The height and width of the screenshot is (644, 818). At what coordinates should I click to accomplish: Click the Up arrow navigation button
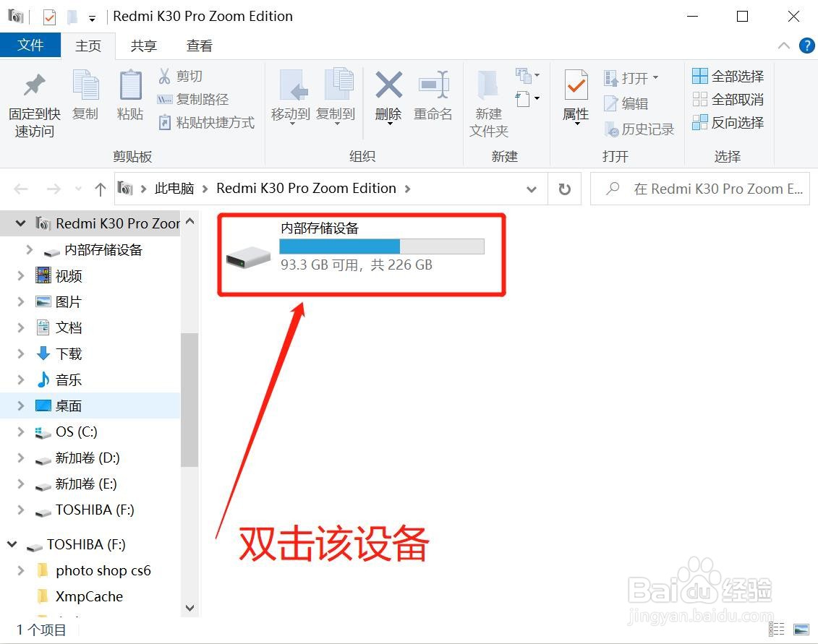(100, 189)
